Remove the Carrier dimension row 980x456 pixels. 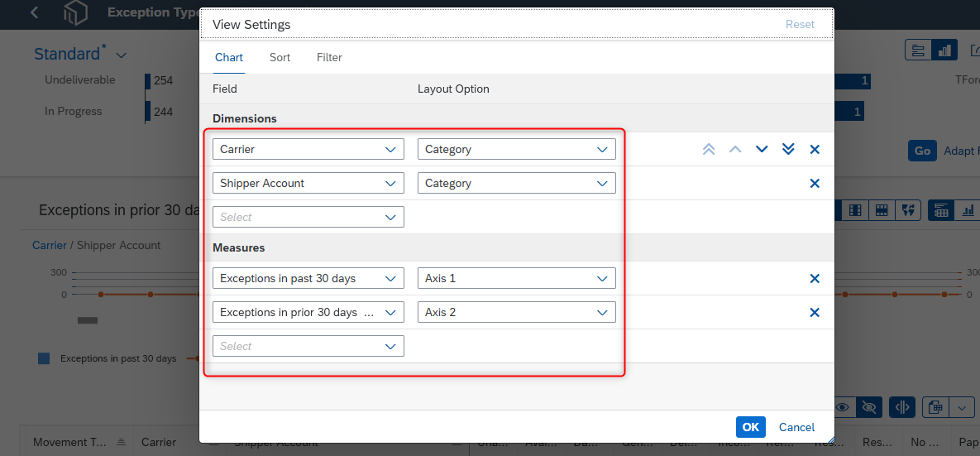pyautogui.click(x=815, y=150)
